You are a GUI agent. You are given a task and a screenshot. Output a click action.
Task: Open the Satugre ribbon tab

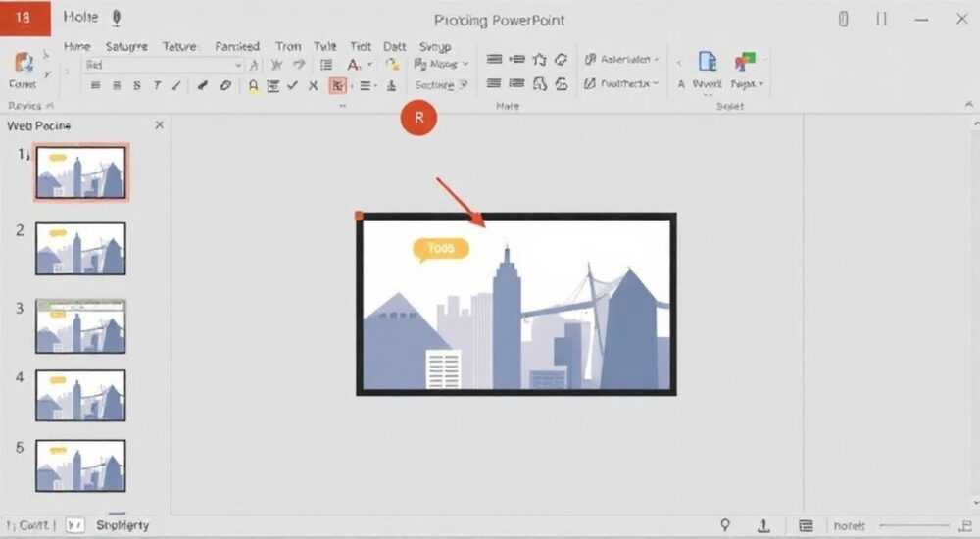coord(126,46)
